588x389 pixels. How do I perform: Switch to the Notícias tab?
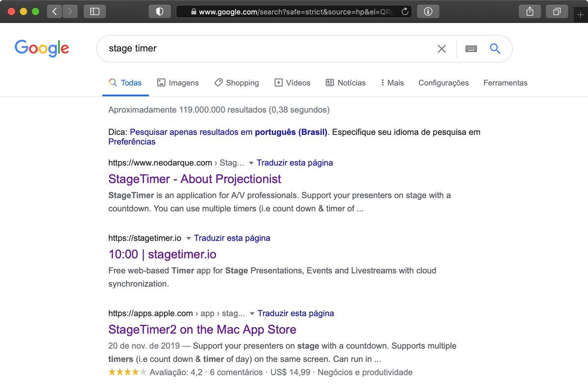click(x=345, y=83)
